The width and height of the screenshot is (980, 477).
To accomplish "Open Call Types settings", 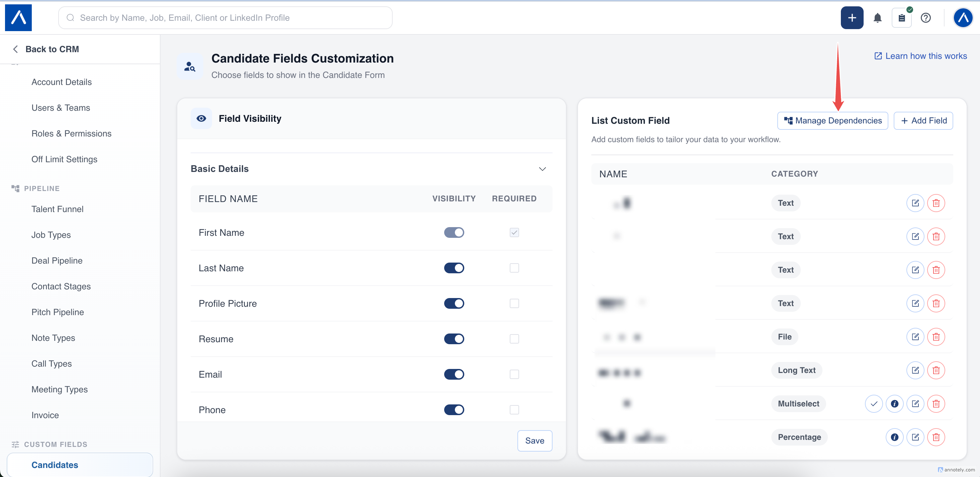I will click(52, 364).
